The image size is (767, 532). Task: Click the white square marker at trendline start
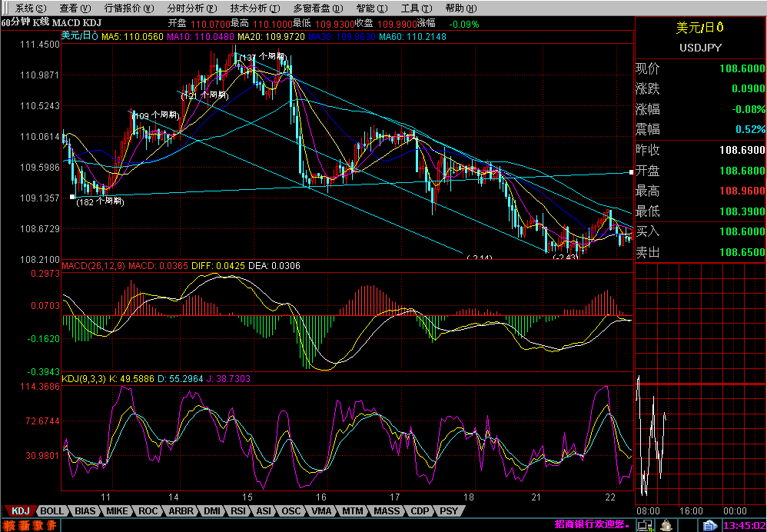[72, 197]
